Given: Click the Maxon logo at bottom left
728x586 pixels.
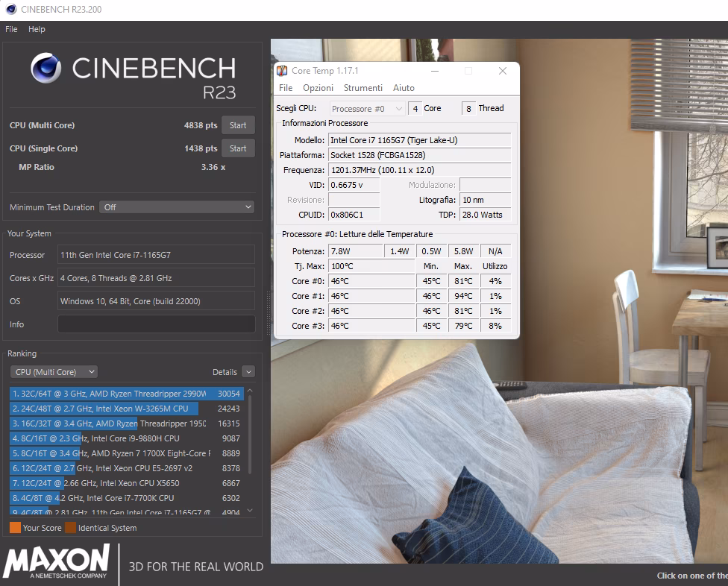Looking at the screenshot, I should [56, 561].
